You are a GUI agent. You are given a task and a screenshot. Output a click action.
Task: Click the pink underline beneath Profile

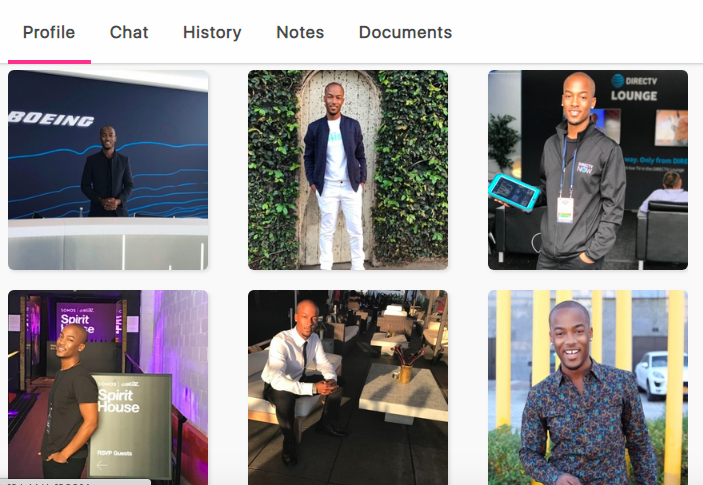(x=49, y=62)
